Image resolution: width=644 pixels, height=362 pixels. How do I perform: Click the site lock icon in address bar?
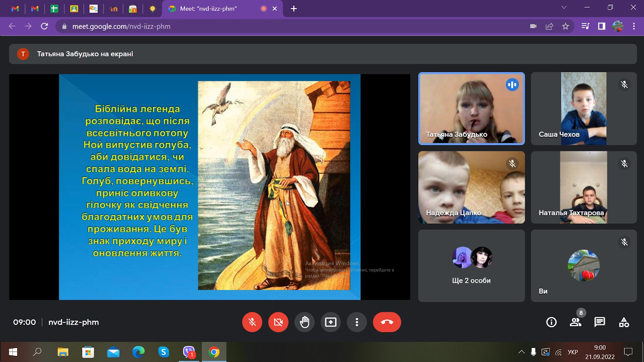(x=64, y=27)
